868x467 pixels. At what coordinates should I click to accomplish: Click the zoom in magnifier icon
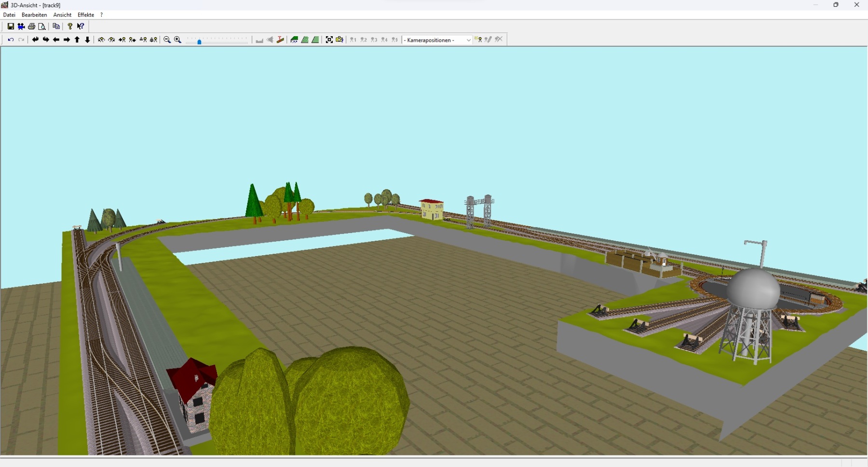(x=177, y=40)
